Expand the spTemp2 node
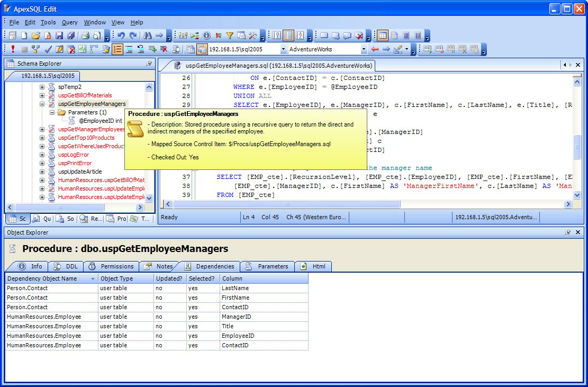The width and height of the screenshot is (588, 387). tap(42, 87)
